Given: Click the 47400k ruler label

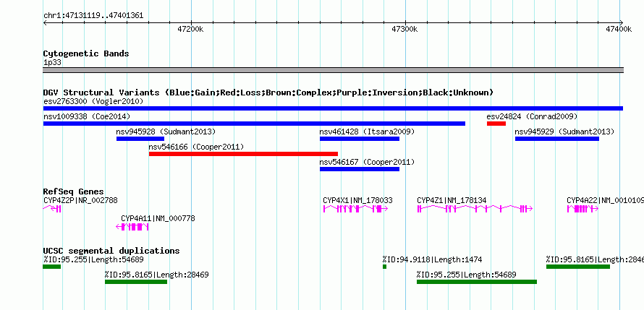Looking at the screenshot, I should (x=619, y=29).
